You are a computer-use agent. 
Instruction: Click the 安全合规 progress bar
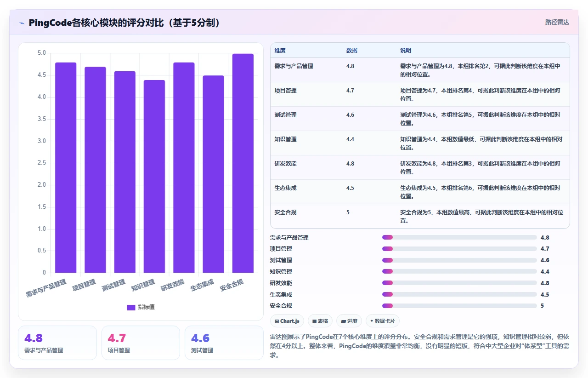459,306
